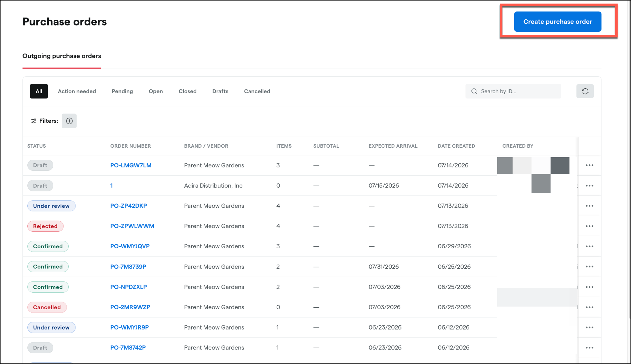Switch to the Pending tab
Screen dimensions: 631x364
pos(122,91)
